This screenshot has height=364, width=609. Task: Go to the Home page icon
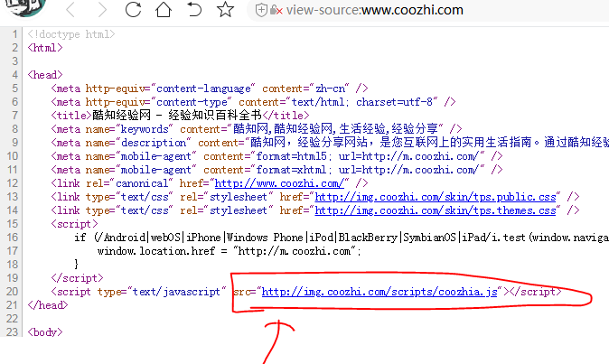pos(164,9)
